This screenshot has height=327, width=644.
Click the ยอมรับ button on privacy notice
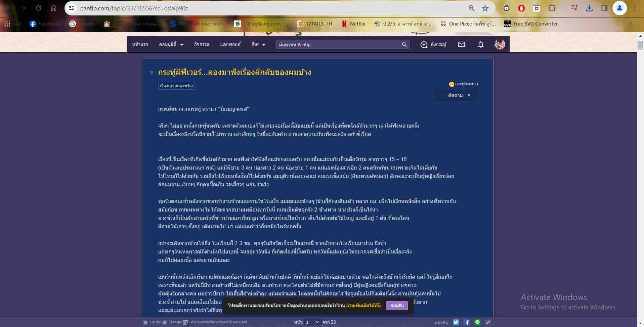click(397, 306)
